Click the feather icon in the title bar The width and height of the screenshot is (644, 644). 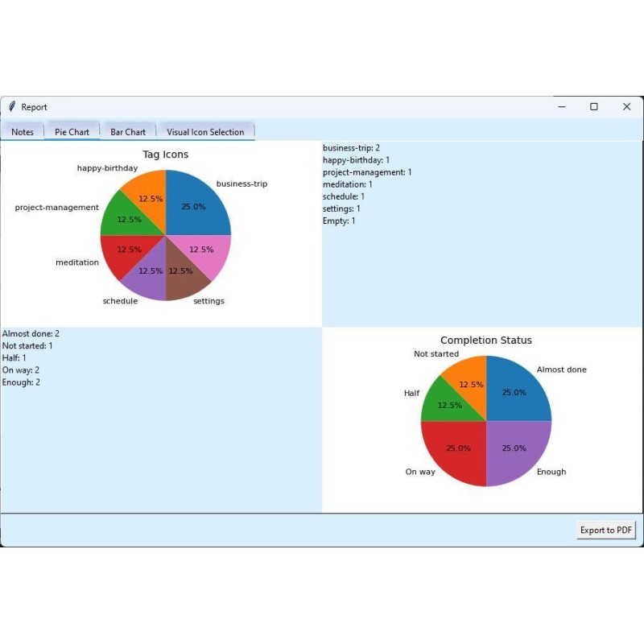pos(12,106)
